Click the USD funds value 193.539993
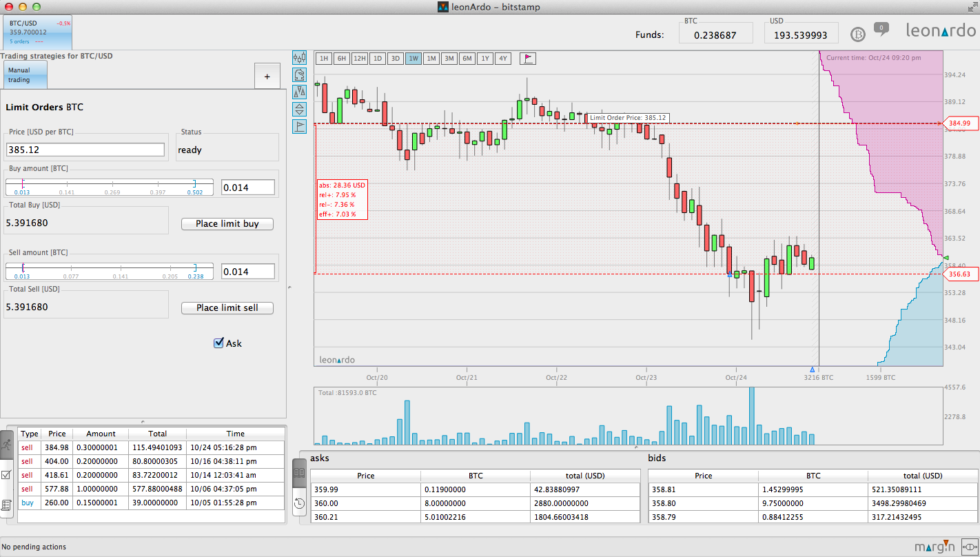The image size is (980, 557). [x=801, y=34]
